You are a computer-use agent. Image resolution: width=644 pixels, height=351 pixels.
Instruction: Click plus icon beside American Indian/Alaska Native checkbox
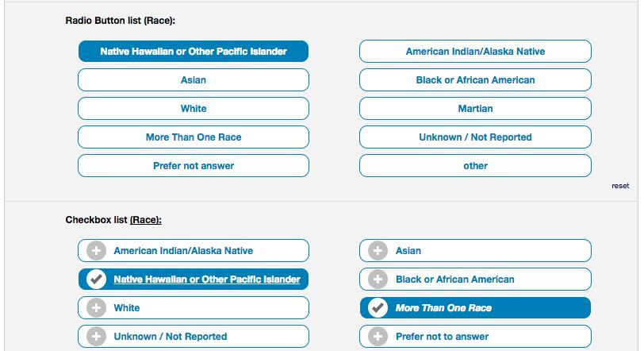click(96, 251)
